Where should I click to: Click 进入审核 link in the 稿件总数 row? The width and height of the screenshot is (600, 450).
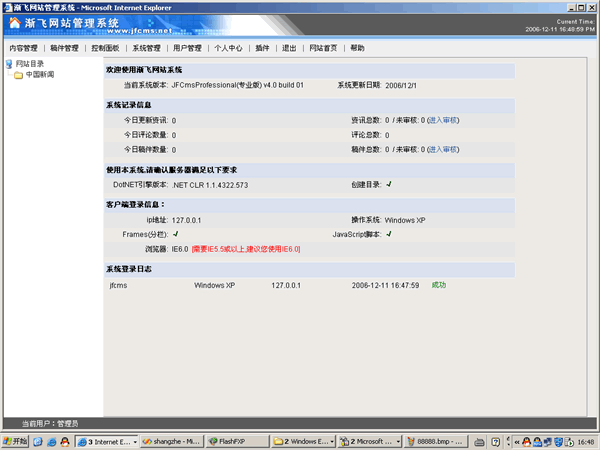[x=443, y=149]
